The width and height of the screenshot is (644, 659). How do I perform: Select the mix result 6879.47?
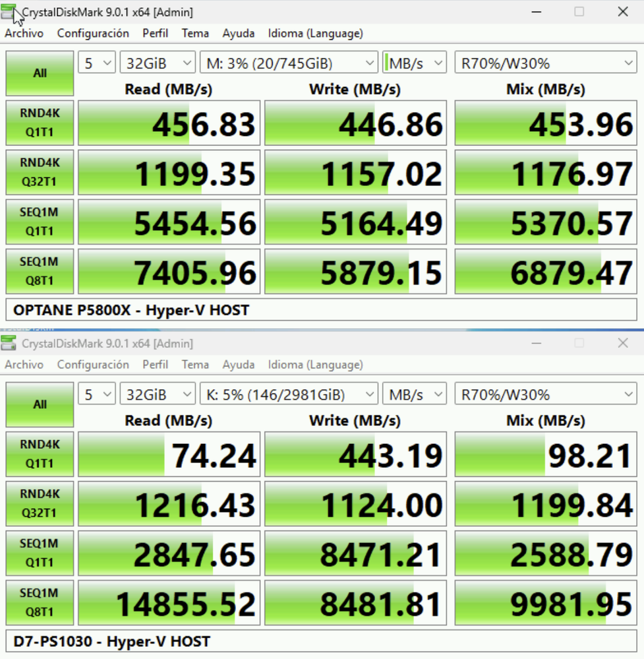pos(546,272)
